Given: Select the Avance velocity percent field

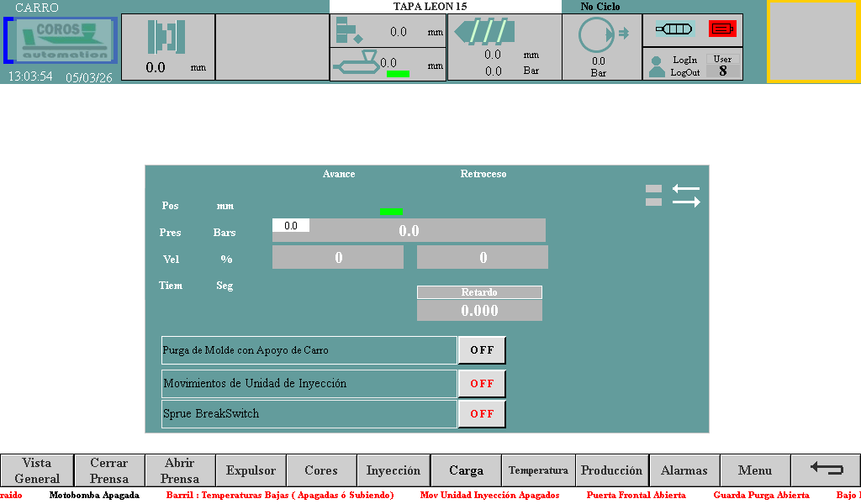Looking at the screenshot, I should point(338,258).
